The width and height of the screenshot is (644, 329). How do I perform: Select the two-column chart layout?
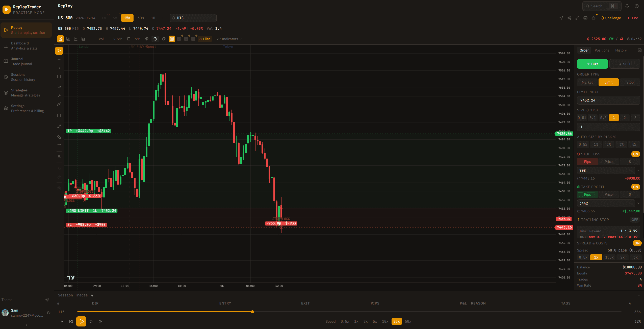[x=179, y=39]
